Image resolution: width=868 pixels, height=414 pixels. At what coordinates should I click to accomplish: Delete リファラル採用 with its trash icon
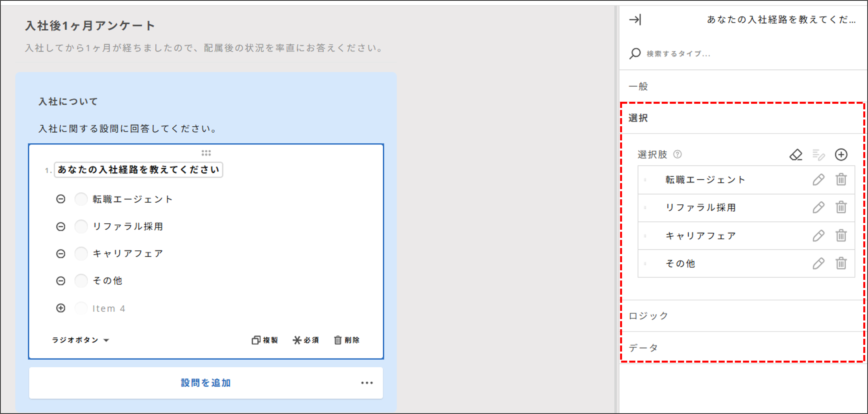pyautogui.click(x=841, y=207)
